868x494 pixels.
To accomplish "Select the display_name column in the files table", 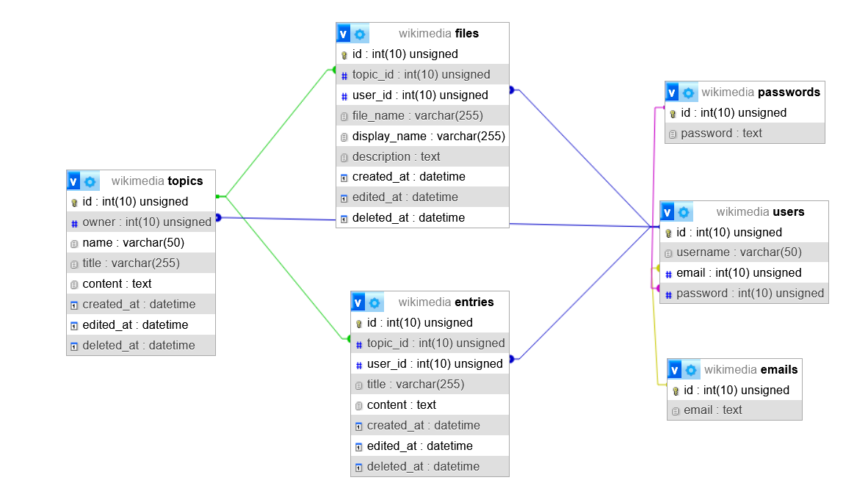I will coord(428,136).
